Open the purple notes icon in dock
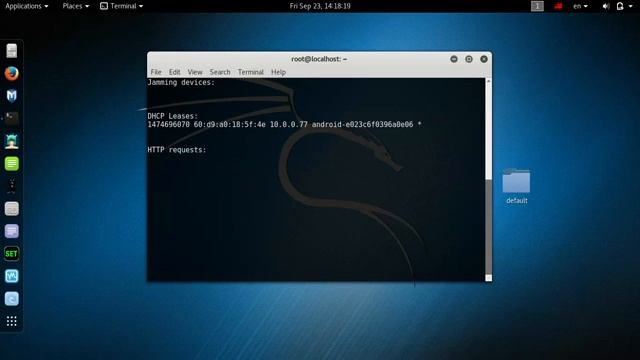This screenshot has width=640, height=360. tap(11, 231)
